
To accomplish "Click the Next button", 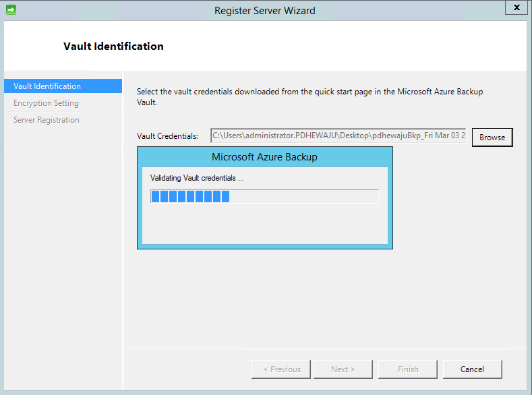I will pyautogui.click(x=342, y=369).
